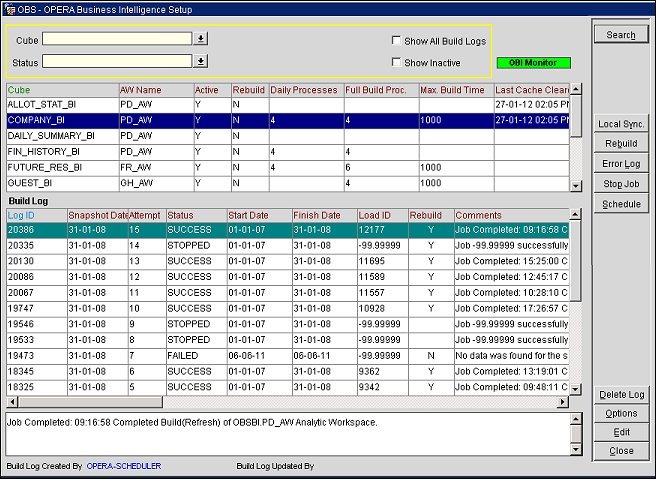This screenshot has height=479, width=656.
Task: Select the failed build log 19473
Action: click(22, 355)
